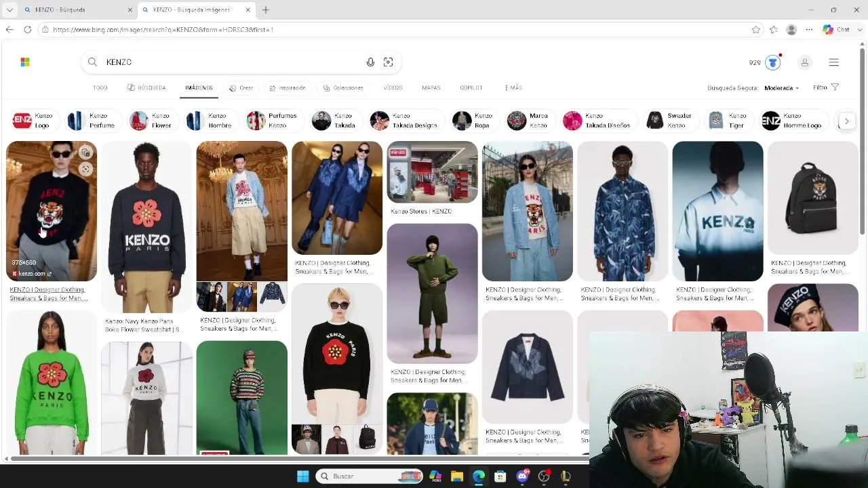Go back using the browser back arrow
This screenshot has width=868, height=488.
click(9, 30)
